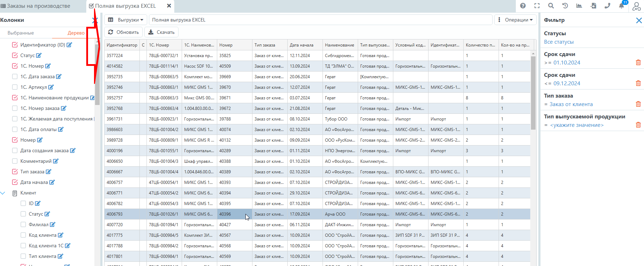
Task: Open the 'Выгрузки' dropdown
Action: coord(126,20)
